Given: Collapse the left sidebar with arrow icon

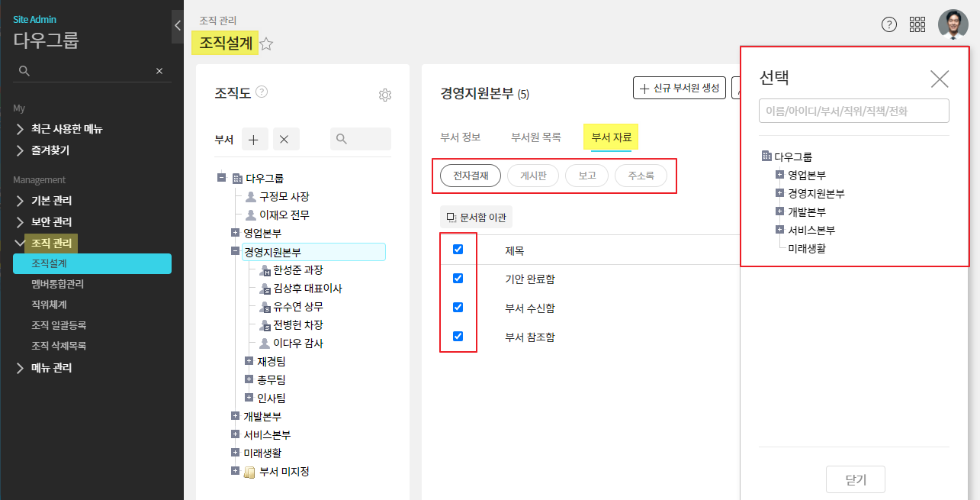Looking at the screenshot, I should [177, 27].
